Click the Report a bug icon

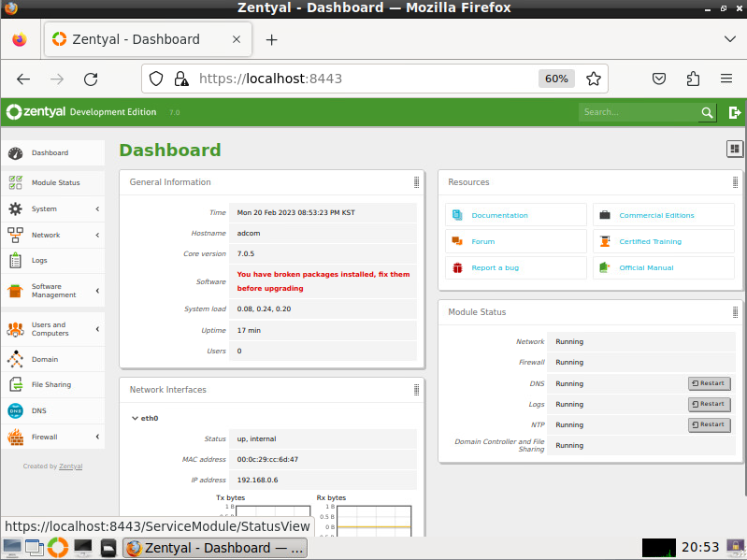[457, 267]
